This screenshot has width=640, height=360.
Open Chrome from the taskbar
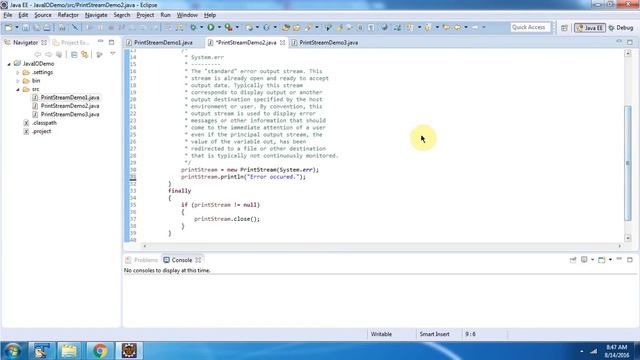(100, 351)
